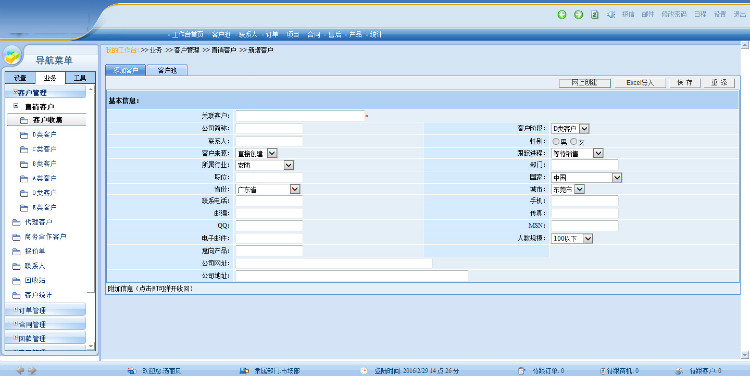Expand the 回款管理 sidebar section
Screen dimensions: 750x376
pyautogui.click(x=45, y=338)
